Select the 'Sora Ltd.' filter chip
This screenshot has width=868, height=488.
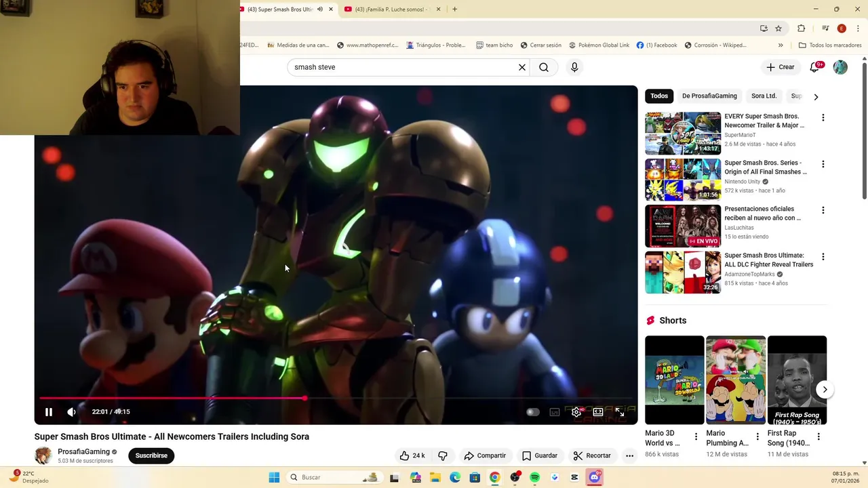(764, 96)
